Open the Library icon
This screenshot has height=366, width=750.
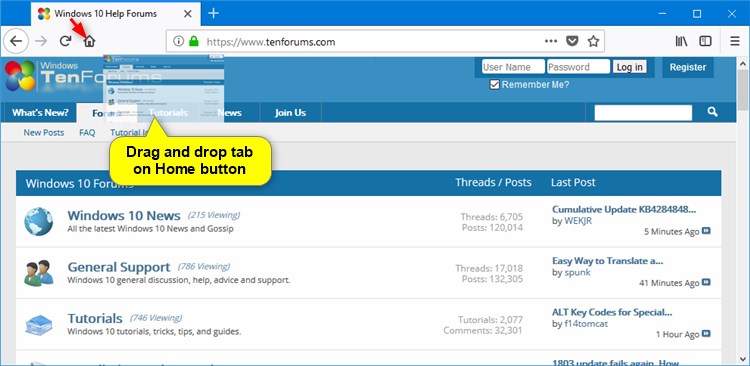pos(682,41)
